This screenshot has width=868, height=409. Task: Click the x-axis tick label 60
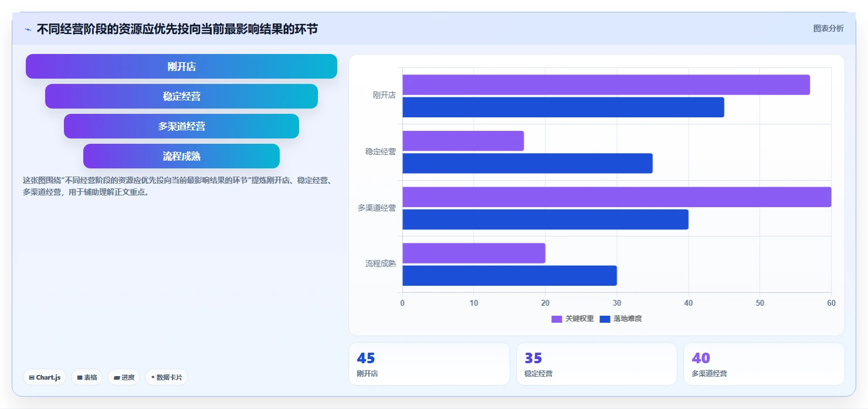click(x=831, y=303)
